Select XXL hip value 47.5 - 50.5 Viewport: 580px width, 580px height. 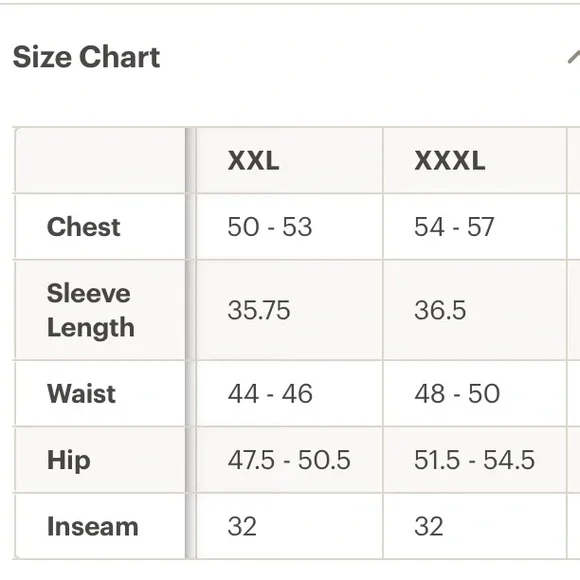[289, 460]
